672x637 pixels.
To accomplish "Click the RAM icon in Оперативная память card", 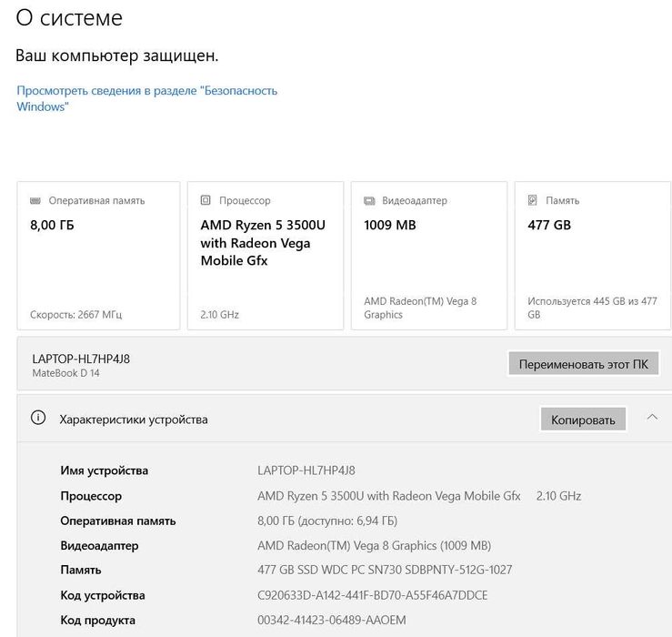I will (x=35, y=200).
